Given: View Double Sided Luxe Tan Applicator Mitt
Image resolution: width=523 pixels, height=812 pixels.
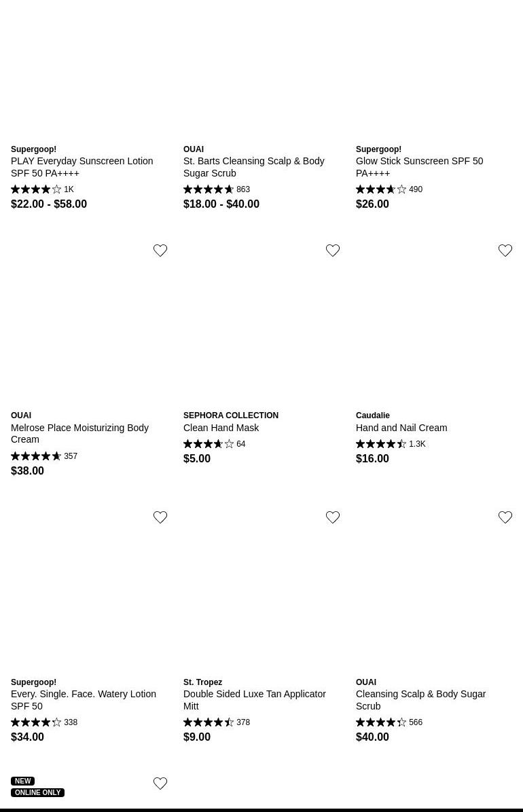Looking at the screenshot, I should [x=254, y=700].
